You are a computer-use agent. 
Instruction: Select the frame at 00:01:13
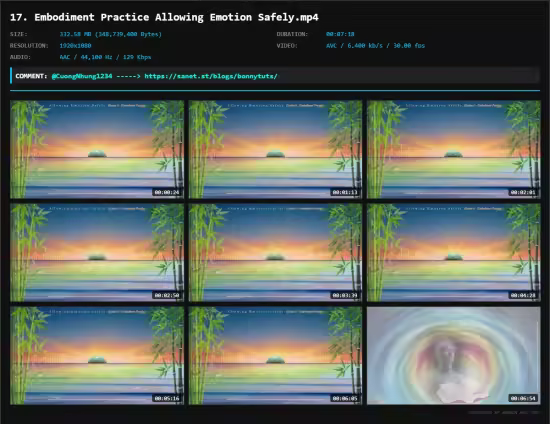[275, 149]
